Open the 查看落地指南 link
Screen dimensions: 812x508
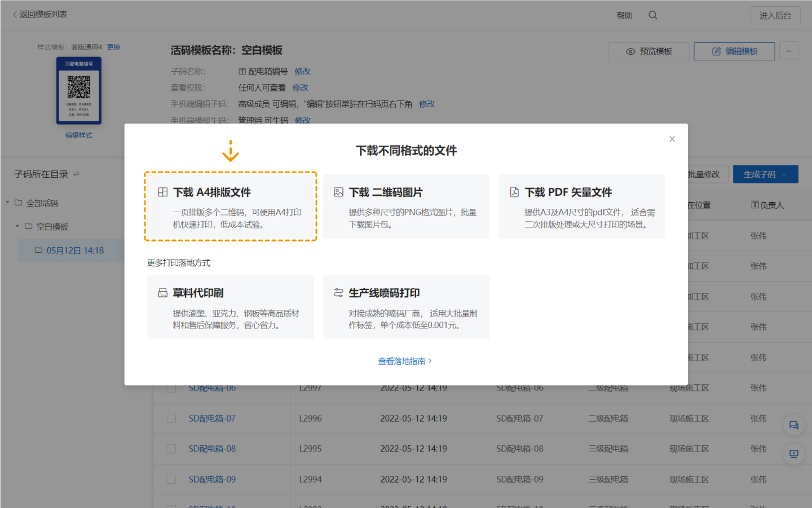point(404,361)
